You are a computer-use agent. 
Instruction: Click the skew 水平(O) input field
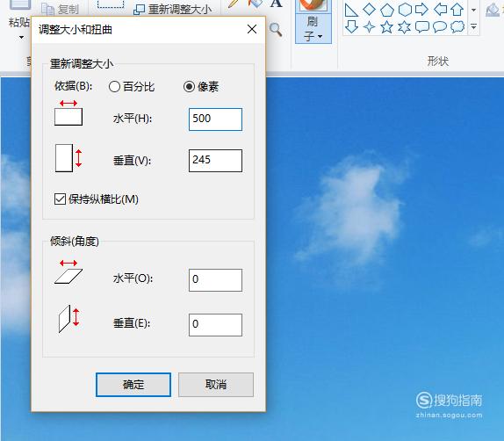[215, 280]
